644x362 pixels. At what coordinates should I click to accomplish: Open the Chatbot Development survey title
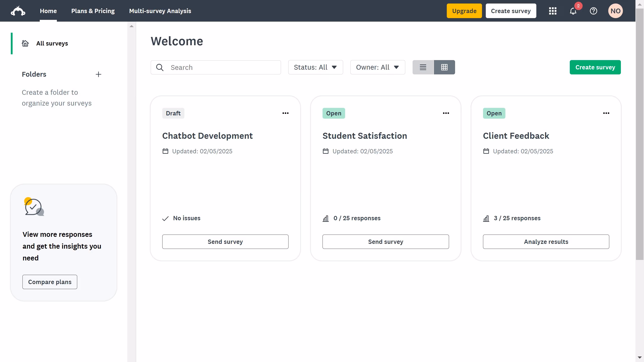pos(207,136)
